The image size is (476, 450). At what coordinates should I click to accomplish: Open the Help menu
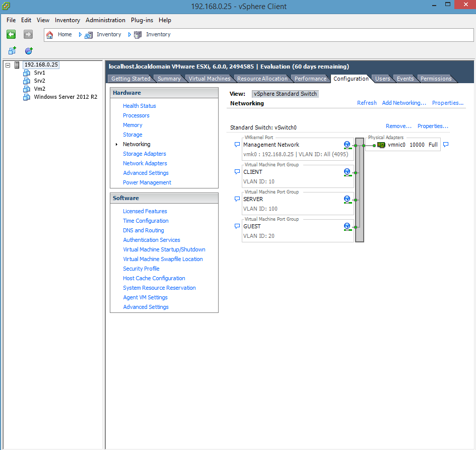coord(165,20)
